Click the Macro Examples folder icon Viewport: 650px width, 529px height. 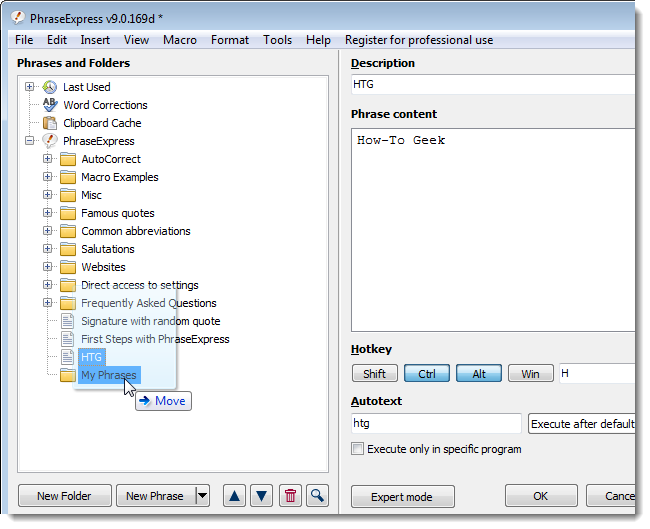coord(68,177)
